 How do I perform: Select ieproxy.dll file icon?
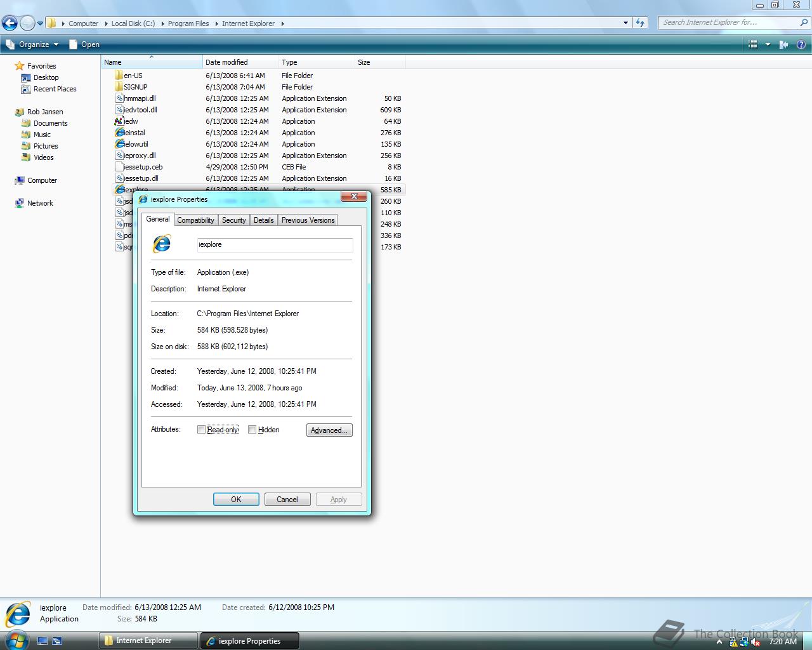[x=119, y=156]
